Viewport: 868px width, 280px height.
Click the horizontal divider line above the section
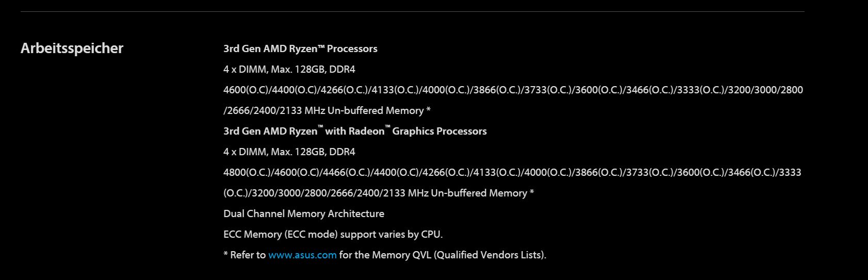(x=412, y=11)
